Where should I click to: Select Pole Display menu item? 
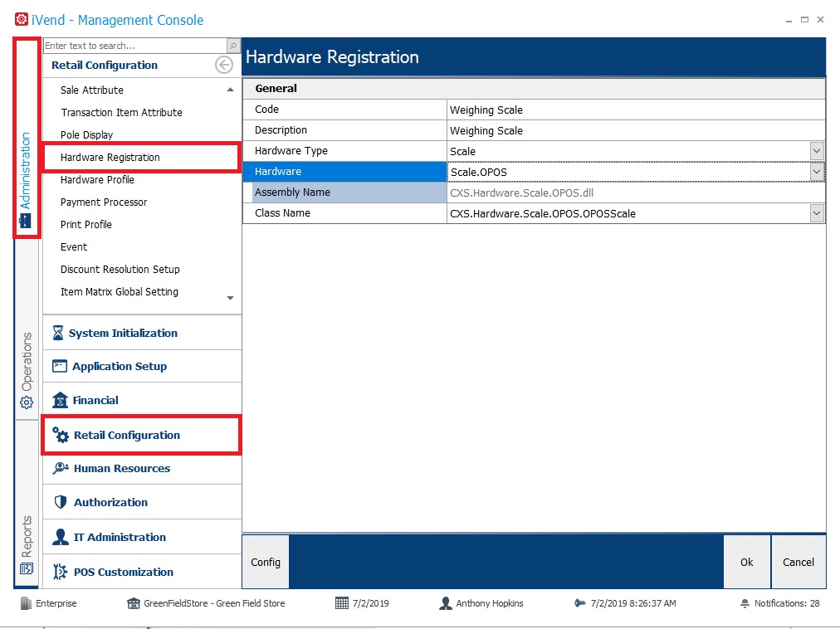coord(87,135)
